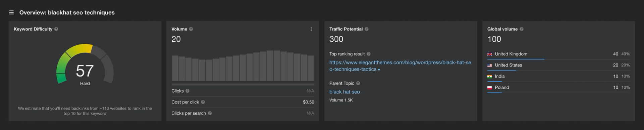The width and height of the screenshot is (644, 130).
Task: Click the 'Overview: blackhat seo techniques' title
Action: [x=67, y=12]
